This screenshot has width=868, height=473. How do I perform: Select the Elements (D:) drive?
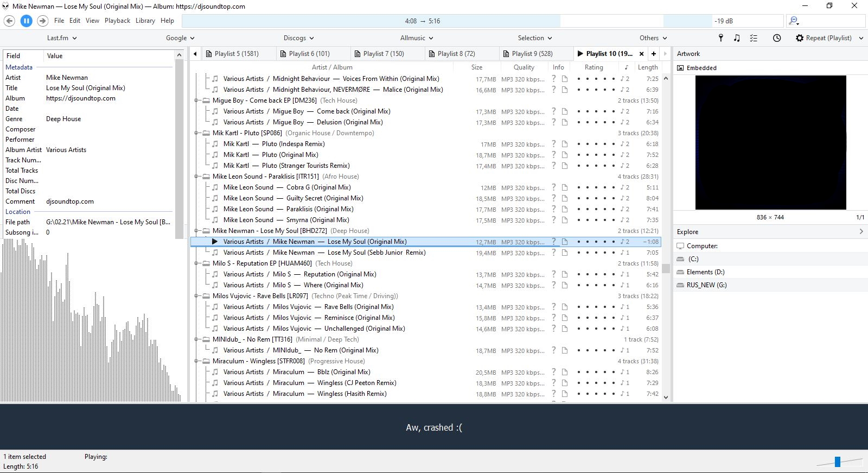tap(705, 272)
